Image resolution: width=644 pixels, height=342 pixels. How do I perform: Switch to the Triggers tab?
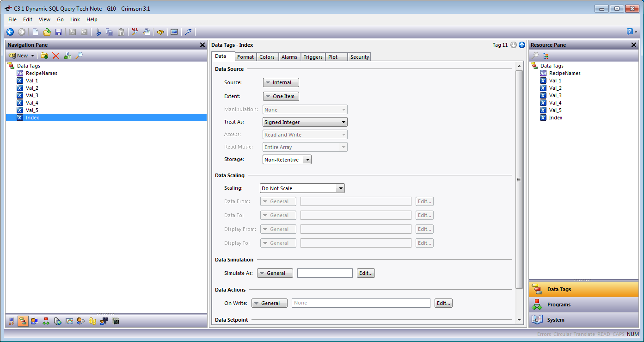coord(313,57)
